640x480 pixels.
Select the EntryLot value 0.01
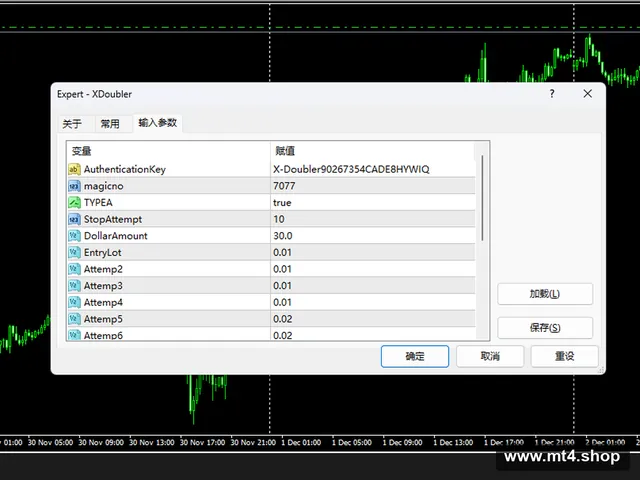pyautogui.click(x=282, y=252)
